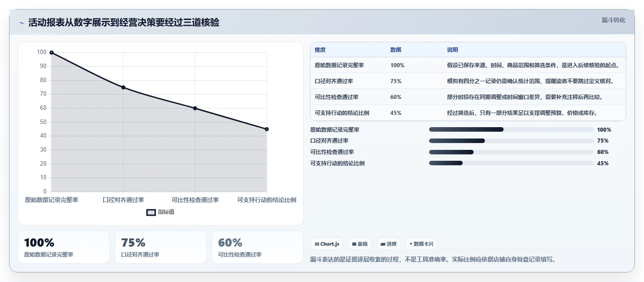Toggle the 指标值 legend swatch
Screen dimensions: 644x282
(x=151, y=212)
